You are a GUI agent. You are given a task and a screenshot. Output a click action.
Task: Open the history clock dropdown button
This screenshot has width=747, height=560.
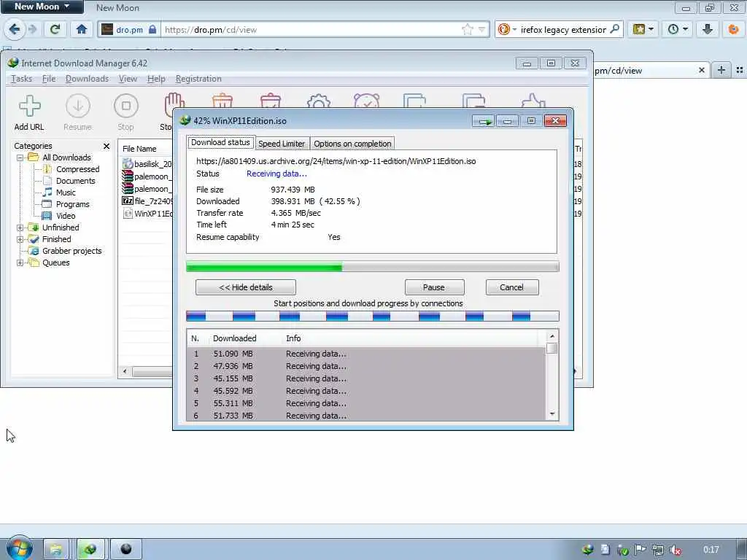coord(677,29)
